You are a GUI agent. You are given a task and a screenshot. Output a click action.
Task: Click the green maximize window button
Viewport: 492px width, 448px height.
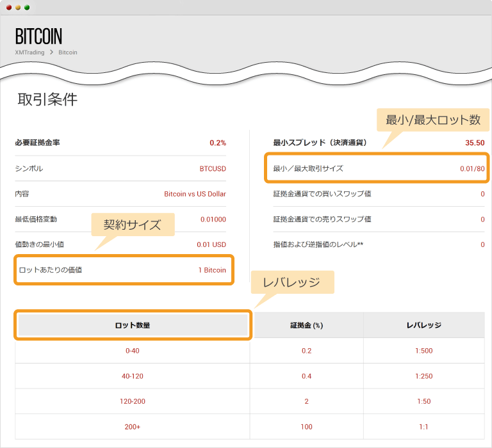coord(27,8)
